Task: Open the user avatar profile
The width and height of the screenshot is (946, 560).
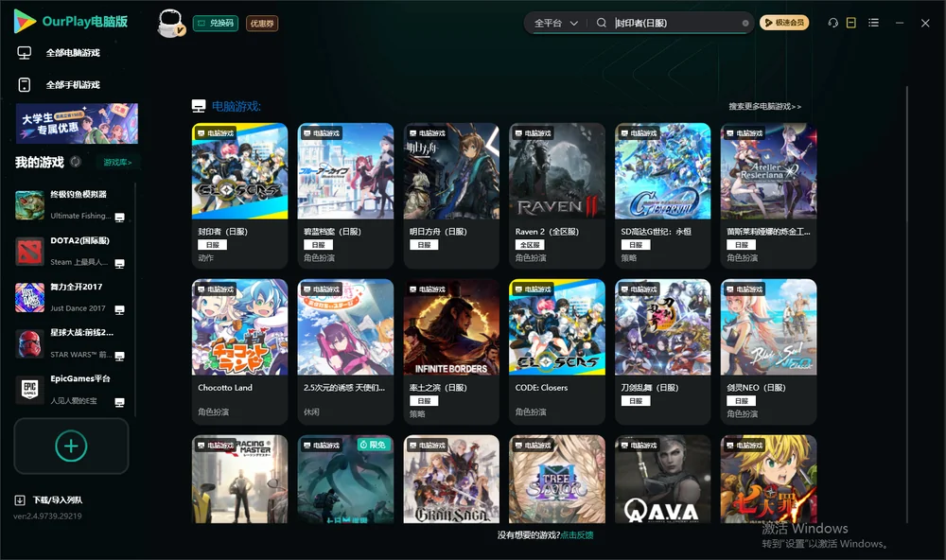Action: 170,23
